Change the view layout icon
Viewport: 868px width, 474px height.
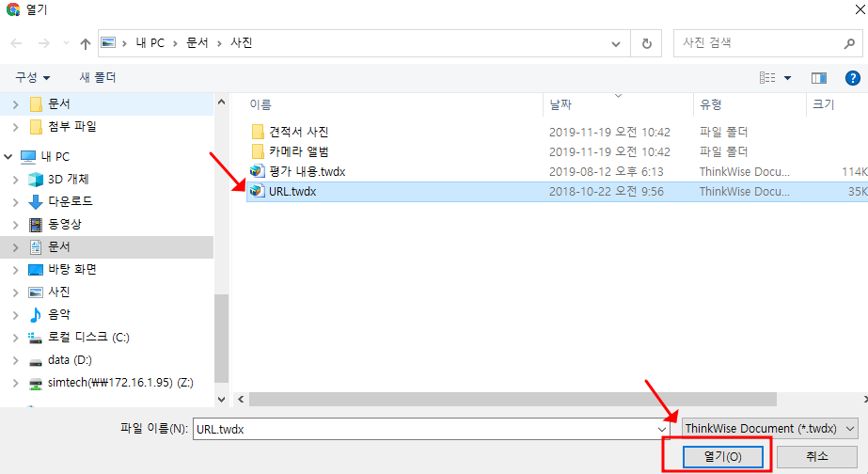tap(767, 77)
